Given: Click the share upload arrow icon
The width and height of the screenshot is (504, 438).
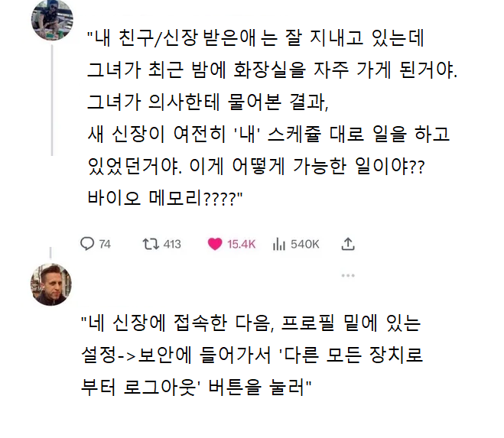Looking at the screenshot, I should (348, 244).
